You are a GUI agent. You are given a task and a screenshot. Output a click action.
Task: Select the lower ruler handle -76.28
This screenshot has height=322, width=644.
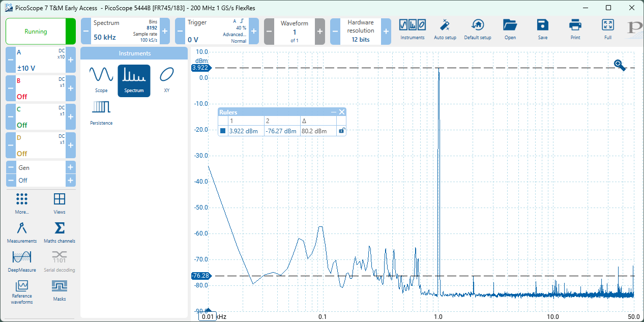(x=200, y=276)
